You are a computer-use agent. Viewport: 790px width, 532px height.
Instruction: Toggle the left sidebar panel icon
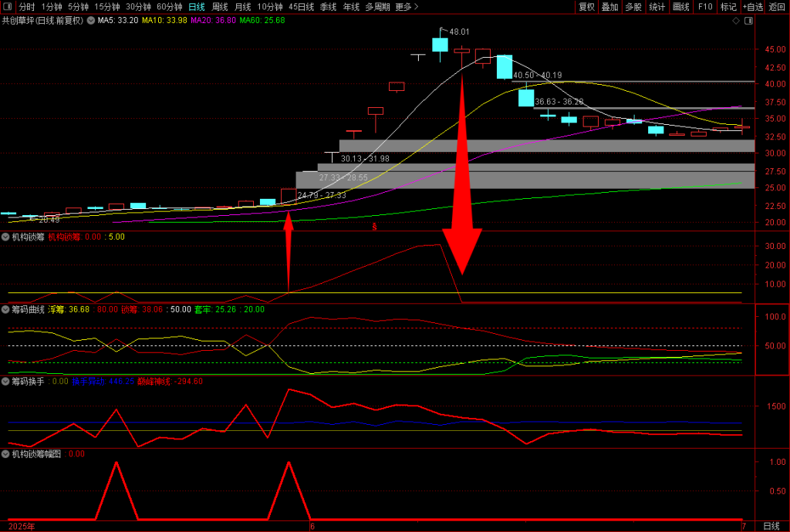[8, 7]
